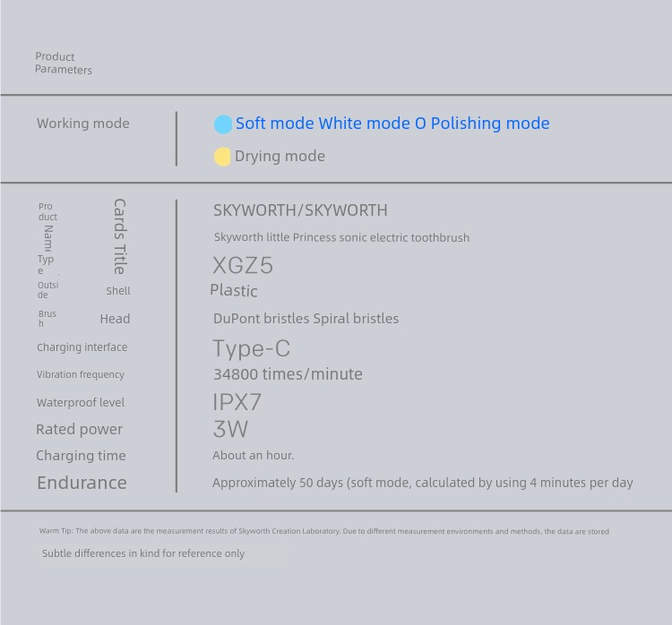Image resolution: width=672 pixels, height=625 pixels.
Task: Click the Vibration frequency label
Action: [x=81, y=375]
